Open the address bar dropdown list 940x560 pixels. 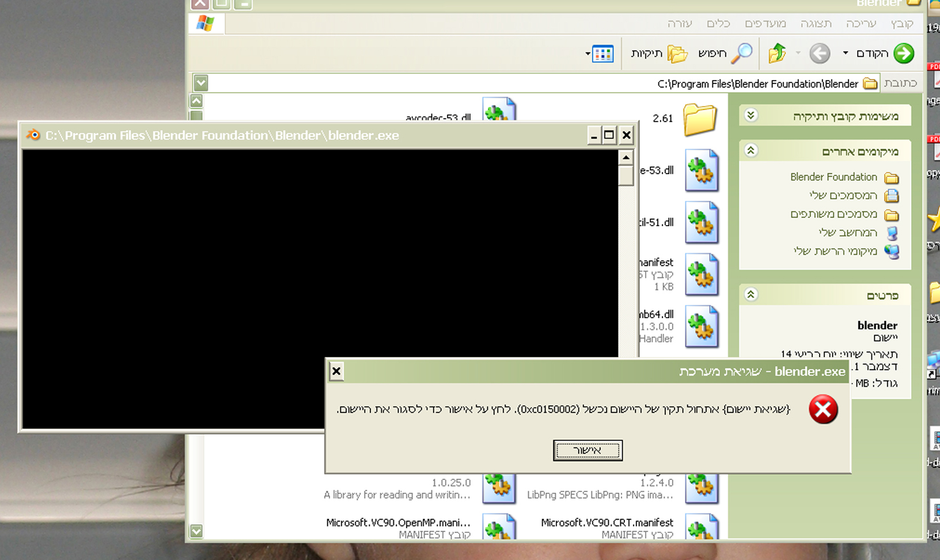point(201,83)
